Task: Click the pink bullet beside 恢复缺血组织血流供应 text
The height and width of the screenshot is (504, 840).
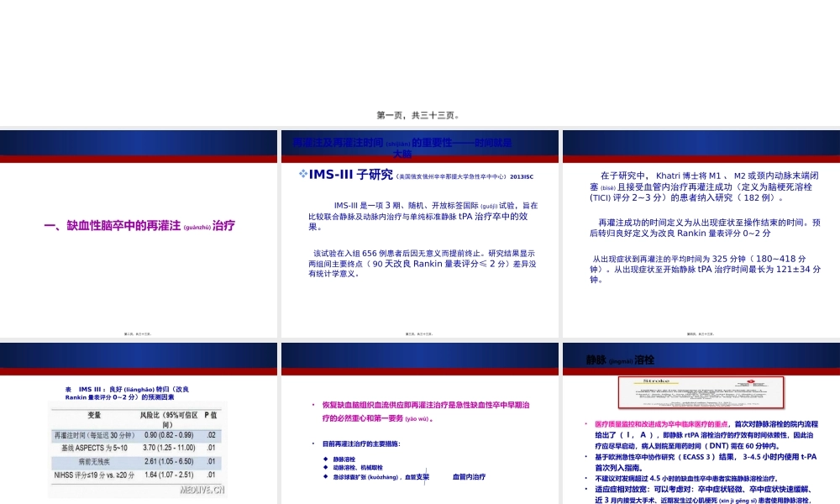Action: (313, 404)
